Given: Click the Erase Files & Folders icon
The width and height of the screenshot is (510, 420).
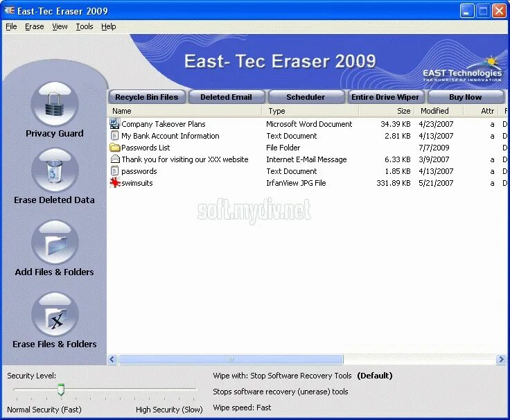Looking at the screenshot, I should [x=55, y=314].
